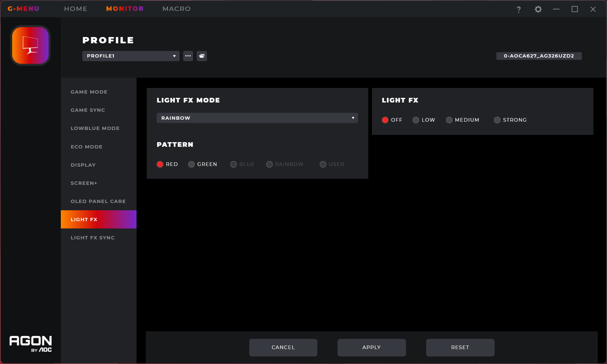Screen dimensions: 607x364
Task: Switch to the Macro tab
Action: [177, 9]
